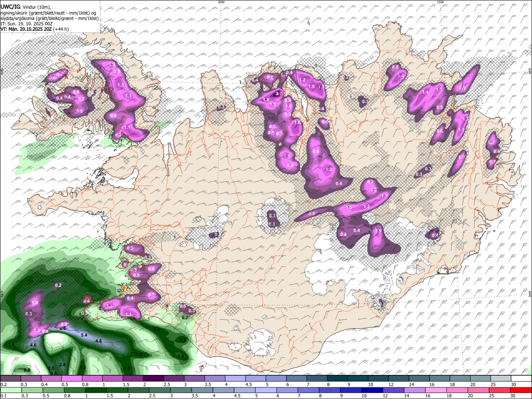Select the 'IT: Sun. 19. 10. 2025 00Z' line

pyautogui.click(x=27, y=24)
